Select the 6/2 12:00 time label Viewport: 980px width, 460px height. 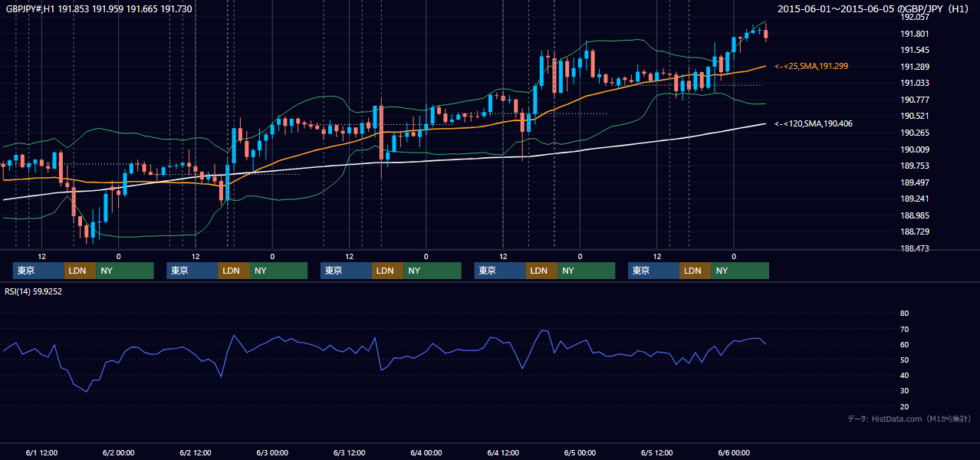pyautogui.click(x=195, y=452)
